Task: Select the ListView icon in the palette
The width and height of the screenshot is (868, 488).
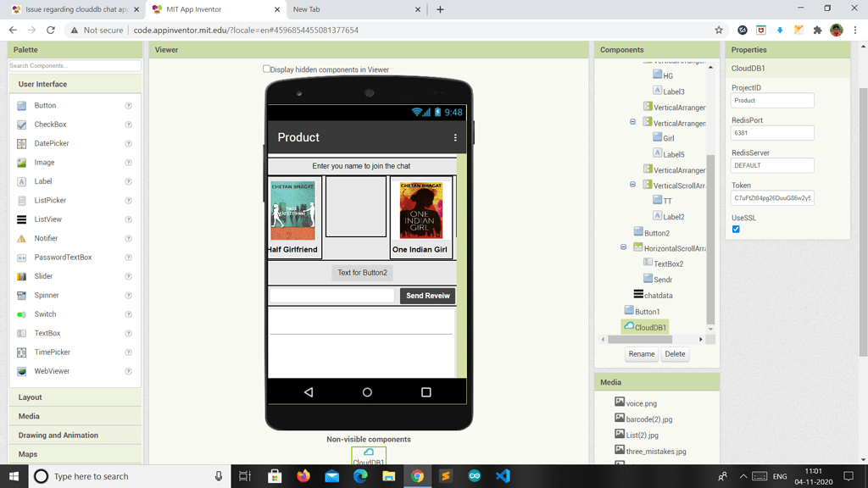Action: point(19,219)
